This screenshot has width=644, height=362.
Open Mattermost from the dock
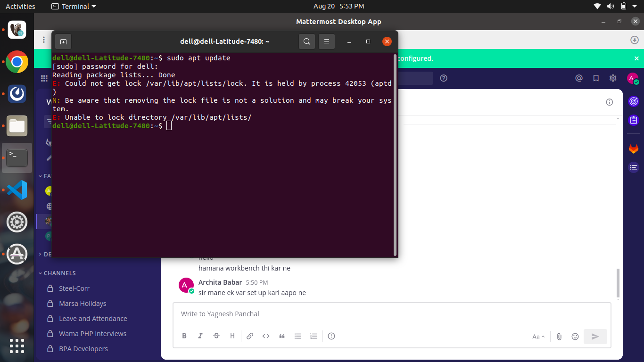tap(17, 94)
